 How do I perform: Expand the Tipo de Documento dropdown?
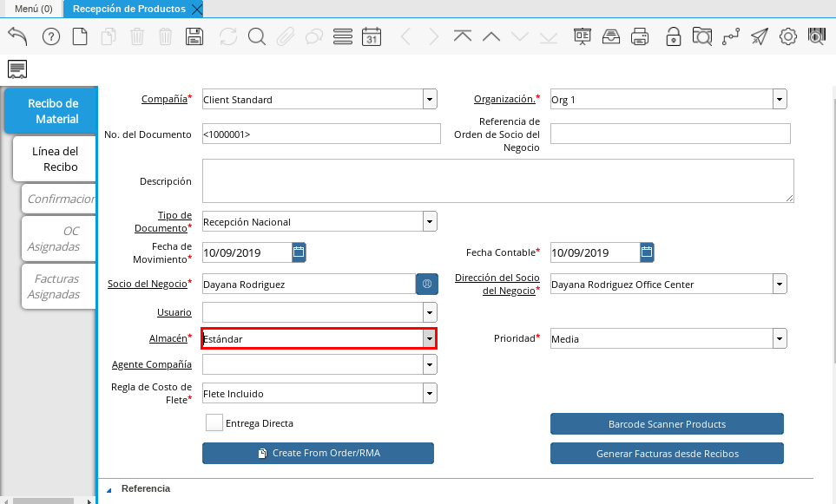point(429,222)
